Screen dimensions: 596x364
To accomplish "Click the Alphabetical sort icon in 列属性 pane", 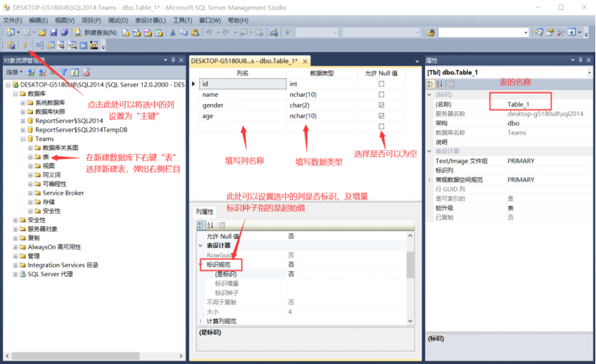I will [x=210, y=225].
